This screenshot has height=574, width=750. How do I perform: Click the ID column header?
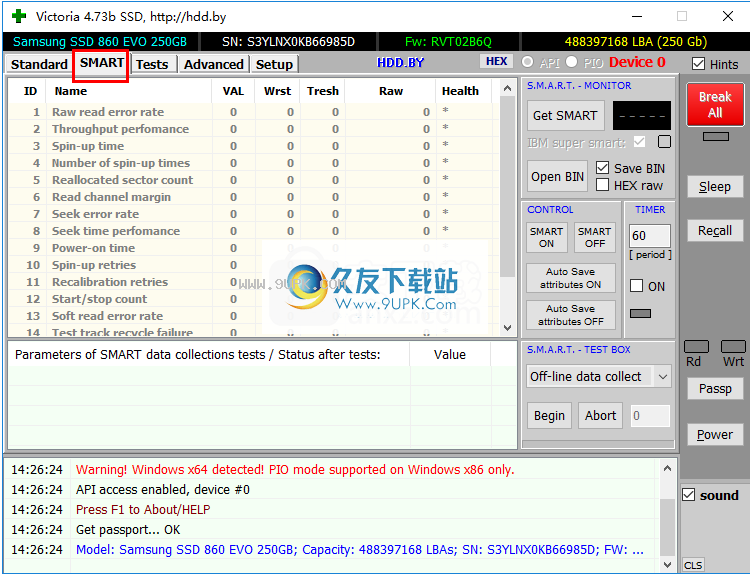tap(30, 91)
